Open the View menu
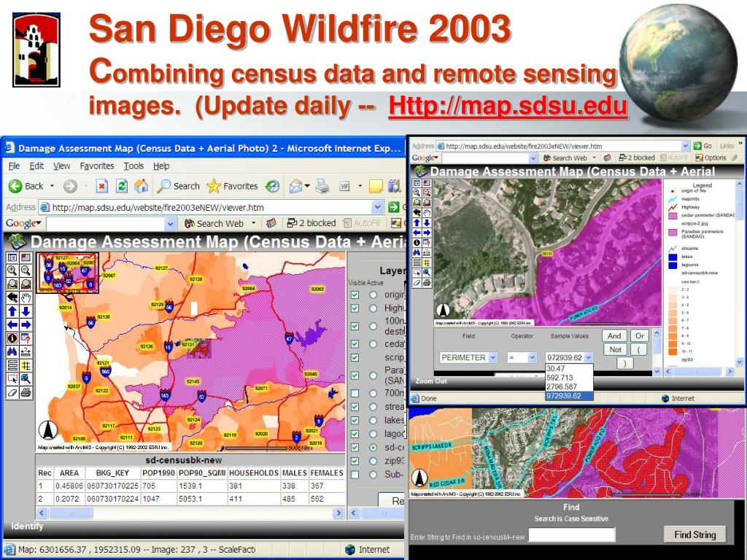This screenshot has height=560, width=747. 61,166
